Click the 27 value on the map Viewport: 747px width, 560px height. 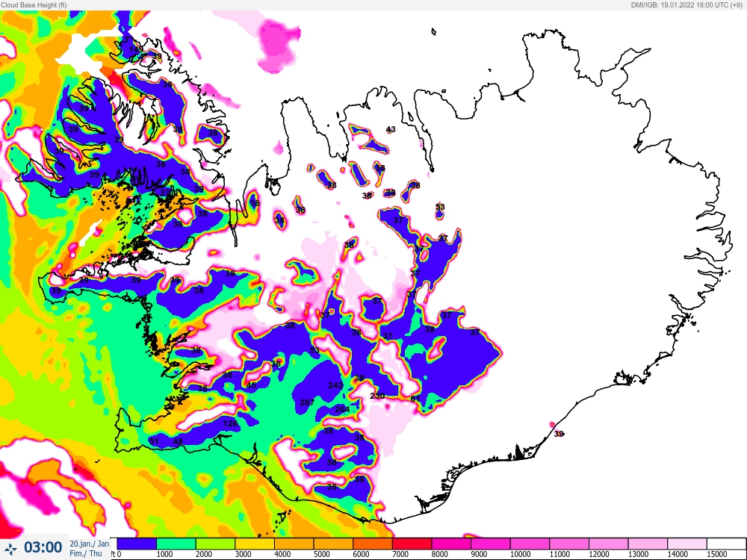[165, 193]
